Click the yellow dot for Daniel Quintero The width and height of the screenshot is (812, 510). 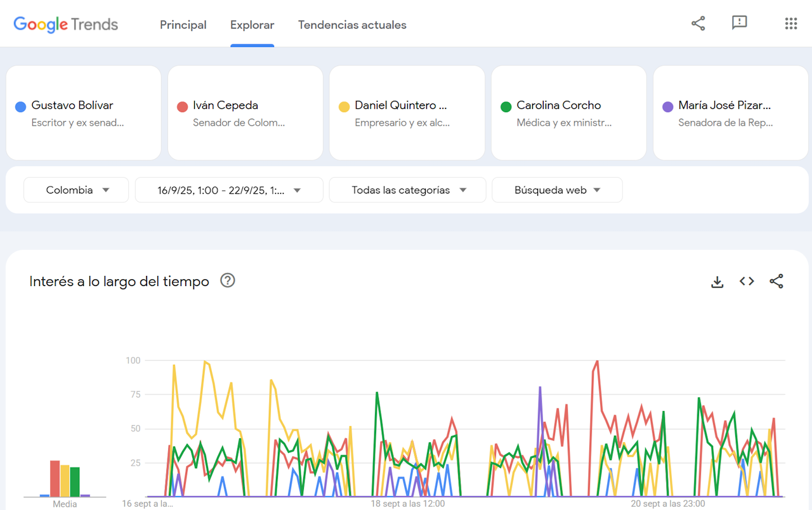pos(344,107)
